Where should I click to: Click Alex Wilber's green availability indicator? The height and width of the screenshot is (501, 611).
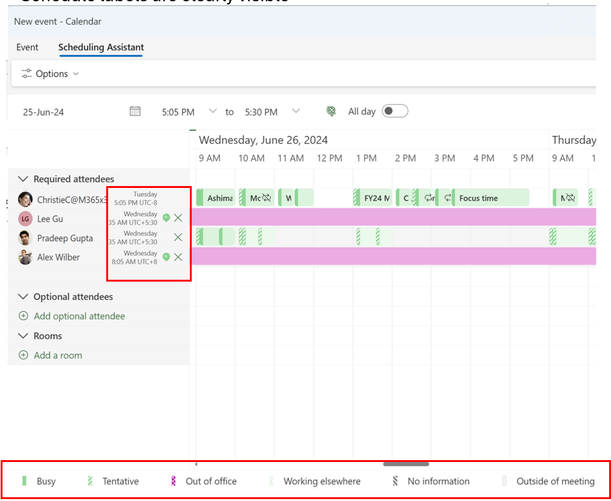pyautogui.click(x=166, y=257)
